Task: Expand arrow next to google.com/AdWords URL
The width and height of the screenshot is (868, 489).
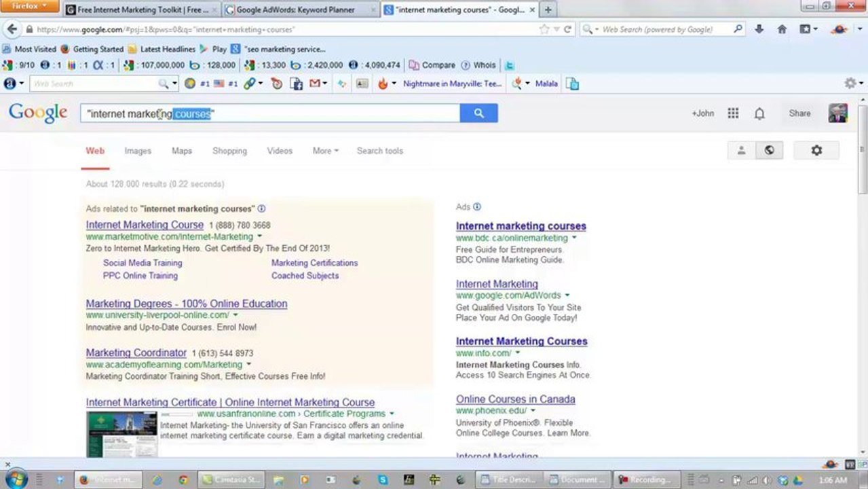Action: [567, 295]
